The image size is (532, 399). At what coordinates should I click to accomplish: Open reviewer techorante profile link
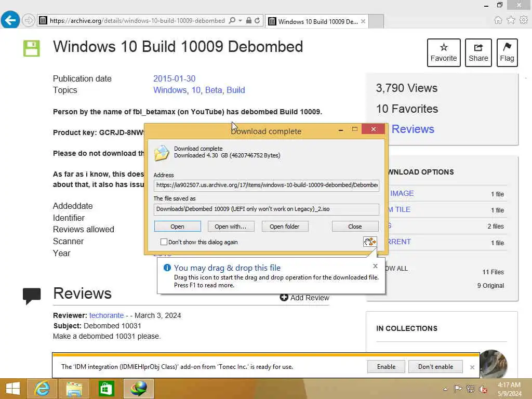pyautogui.click(x=106, y=315)
